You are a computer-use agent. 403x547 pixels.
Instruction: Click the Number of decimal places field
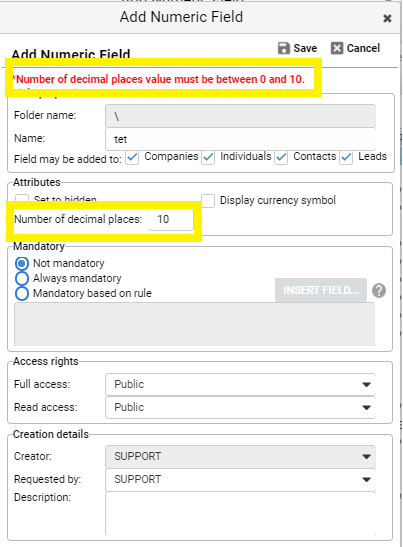click(171, 219)
